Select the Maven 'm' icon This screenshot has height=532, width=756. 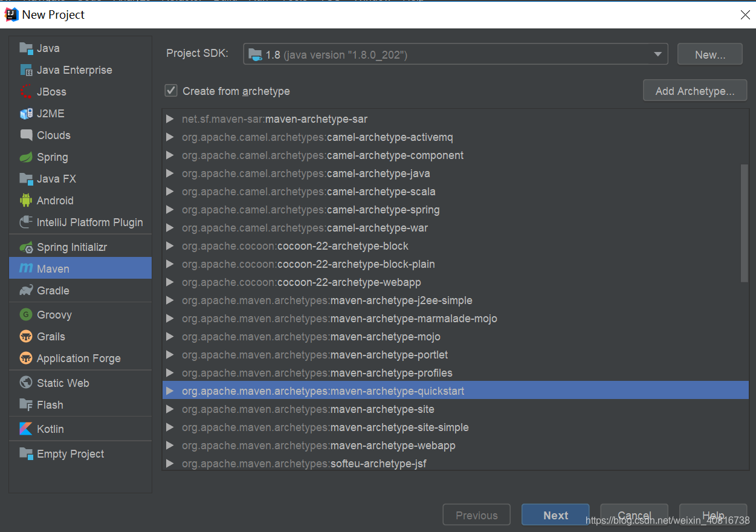click(26, 268)
